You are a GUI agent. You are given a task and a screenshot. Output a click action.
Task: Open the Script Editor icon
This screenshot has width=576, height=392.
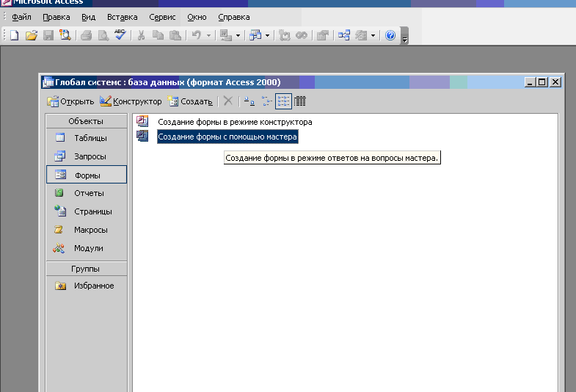[302, 35]
